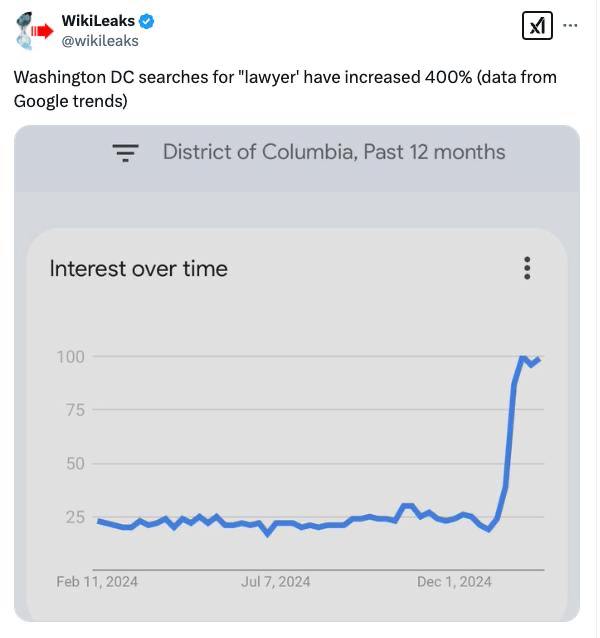Click the 25 value on the y-axis
This screenshot has height=638, width=600.
[x=73, y=517]
